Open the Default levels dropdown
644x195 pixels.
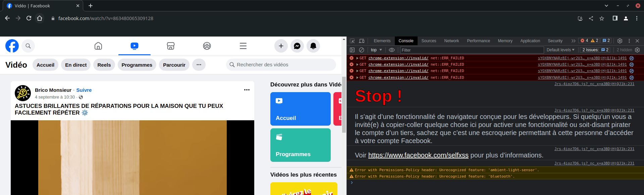coord(560,50)
